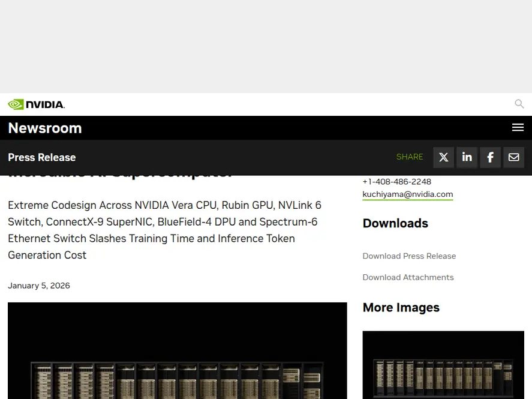Open the Download Attachments link
The height and width of the screenshot is (399, 532).
[408, 277]
